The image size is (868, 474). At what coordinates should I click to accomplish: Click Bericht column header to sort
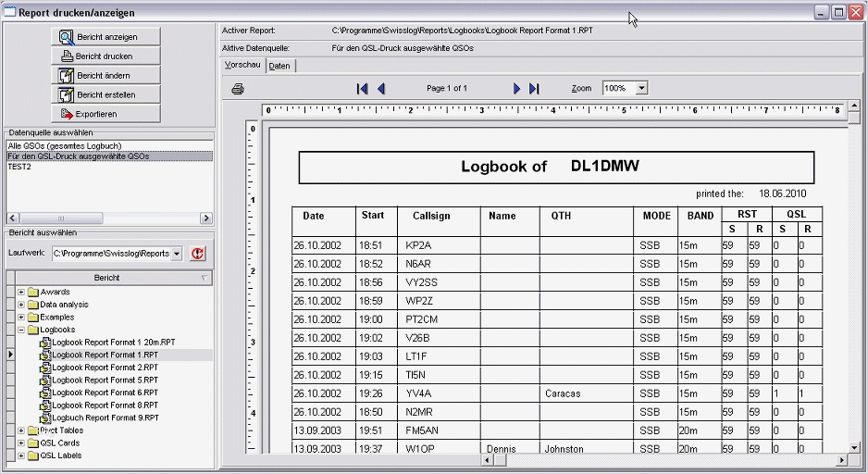click(x=106, y=278)
